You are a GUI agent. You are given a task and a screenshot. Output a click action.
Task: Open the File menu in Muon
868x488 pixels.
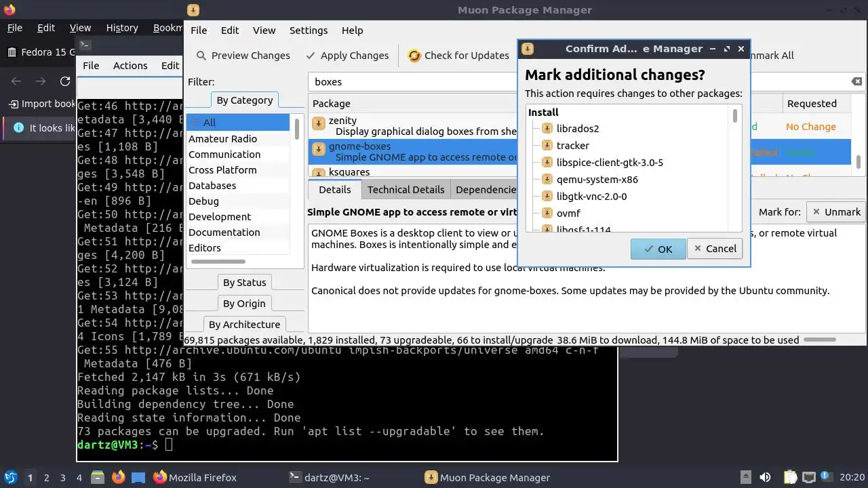199,30
